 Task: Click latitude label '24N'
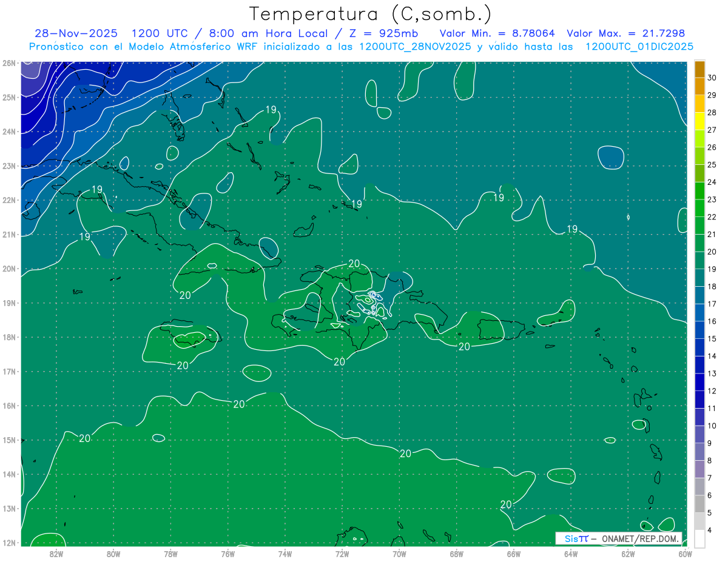pos(8,131)
